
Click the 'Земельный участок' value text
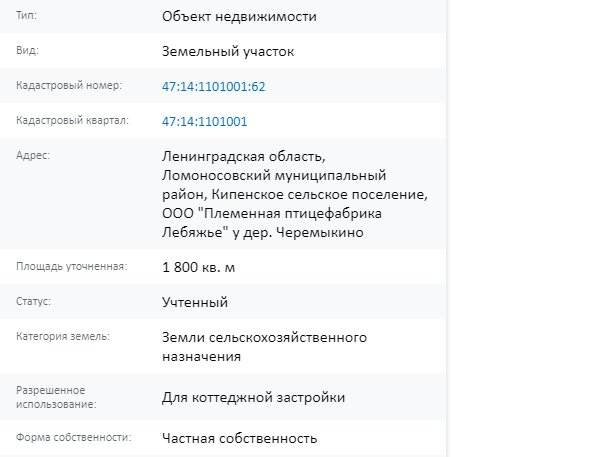(x=228, y=52)
